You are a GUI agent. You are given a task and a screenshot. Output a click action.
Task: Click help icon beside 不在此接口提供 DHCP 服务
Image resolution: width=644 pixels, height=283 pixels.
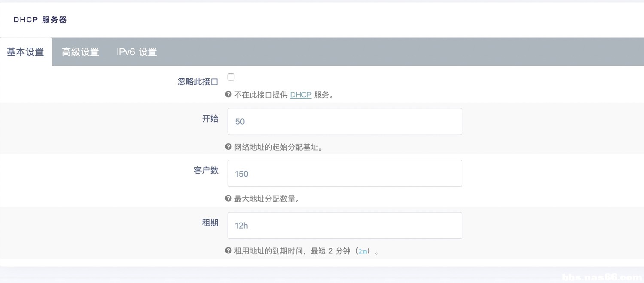[228, 94]
